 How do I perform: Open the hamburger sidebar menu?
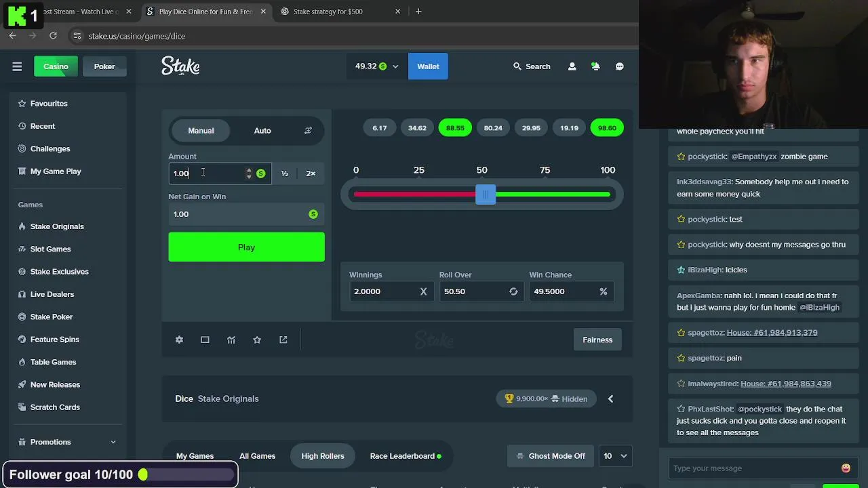[17, 66]
